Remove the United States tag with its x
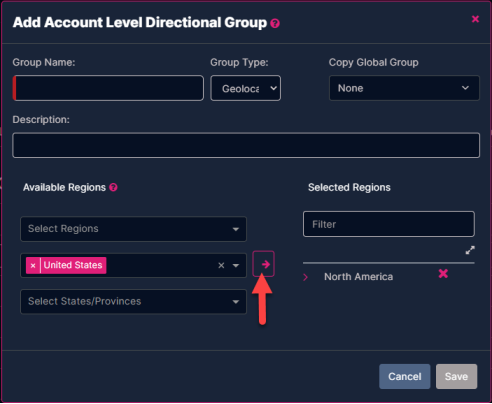492x404 pixels. click(33, 265)
